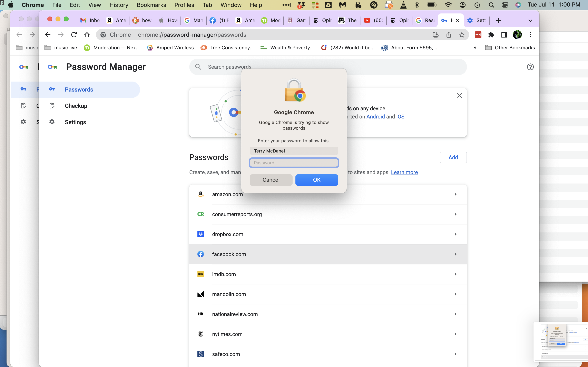Click the side panel icon
Screen dimensions: 588x367
pos(504,35)
